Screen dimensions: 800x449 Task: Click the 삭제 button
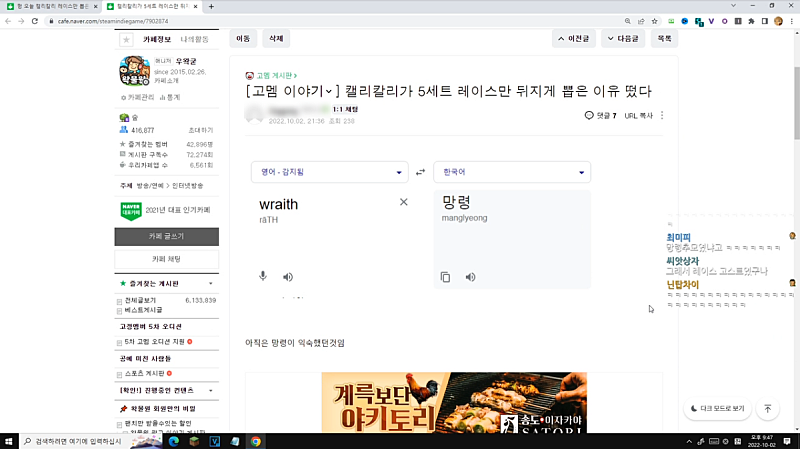click(x=276, y=39)
